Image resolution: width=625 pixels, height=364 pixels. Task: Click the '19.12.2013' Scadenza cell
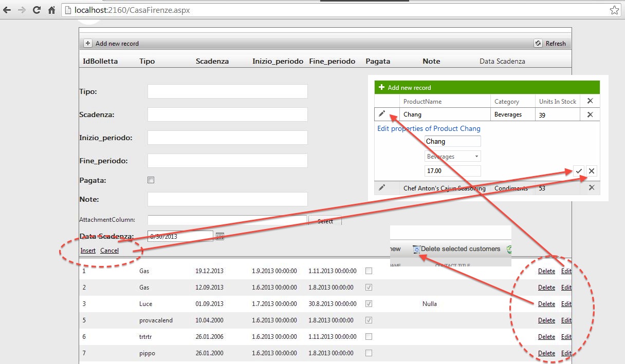pyautogui.click(x=210, y=271)
